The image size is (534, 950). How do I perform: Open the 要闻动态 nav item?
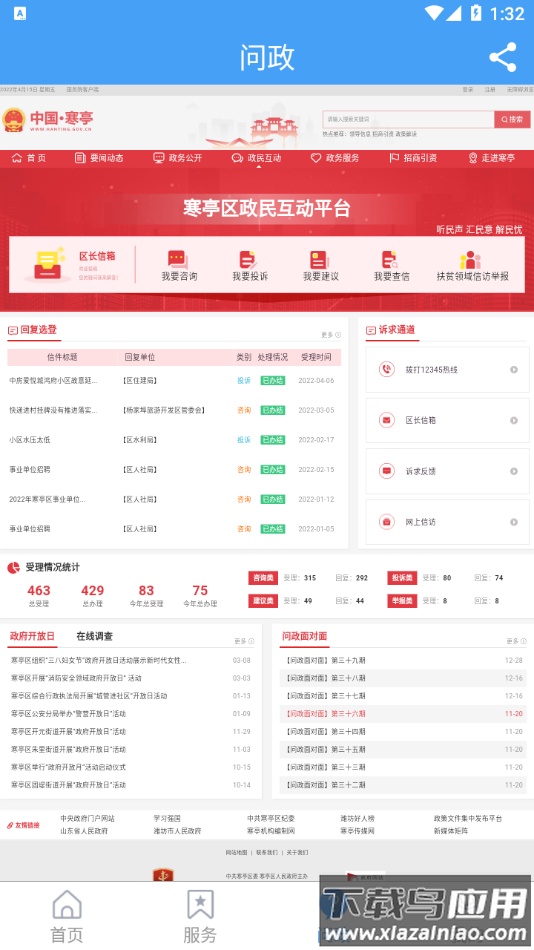click(x=99, y=158)
